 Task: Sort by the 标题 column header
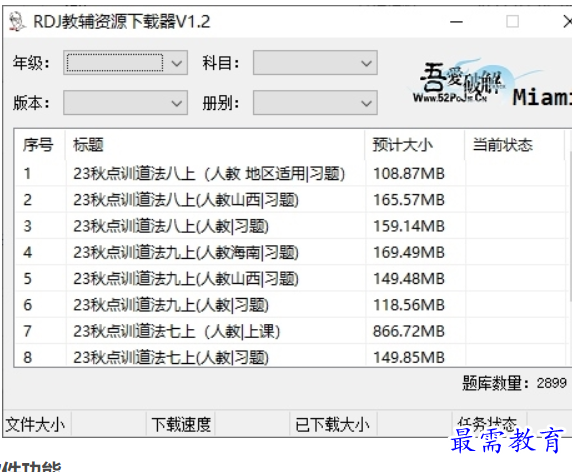[215, 145]
